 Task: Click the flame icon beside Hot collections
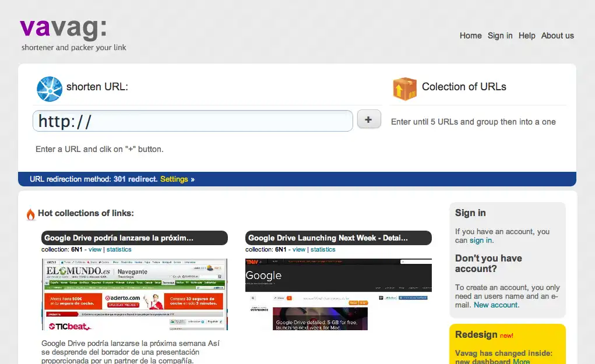click(x=31, y=214)
